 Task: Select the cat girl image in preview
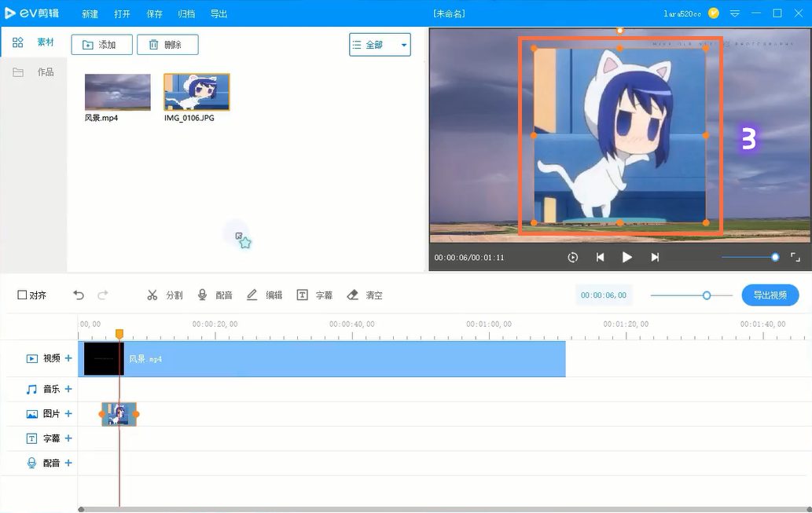(x=620, y=136)
